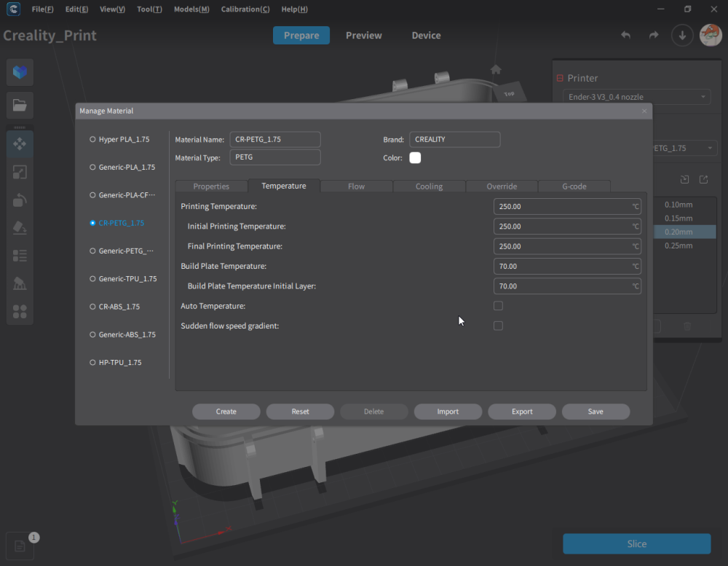This screenshot has height=566, width=728.
Task: Open the Tool menu
Action: click(x=149, y=9)
